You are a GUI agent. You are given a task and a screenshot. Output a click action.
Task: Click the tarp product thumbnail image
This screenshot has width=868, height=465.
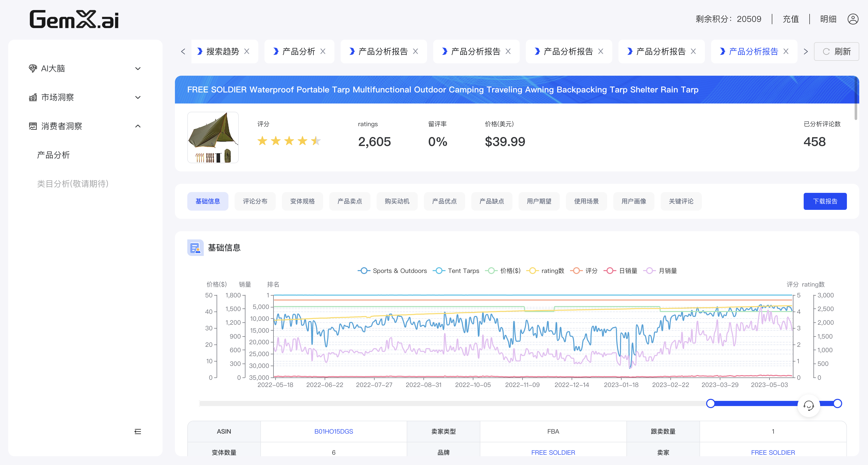(x=213, y=137)
